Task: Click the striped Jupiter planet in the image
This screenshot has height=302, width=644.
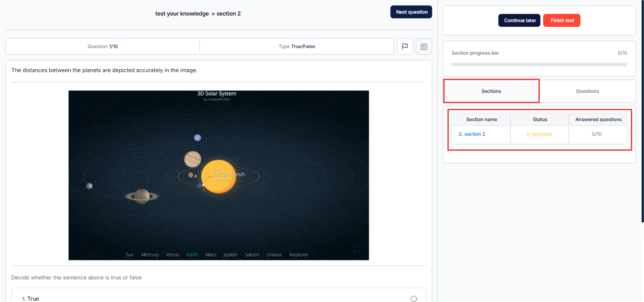Action: point(193,159)
